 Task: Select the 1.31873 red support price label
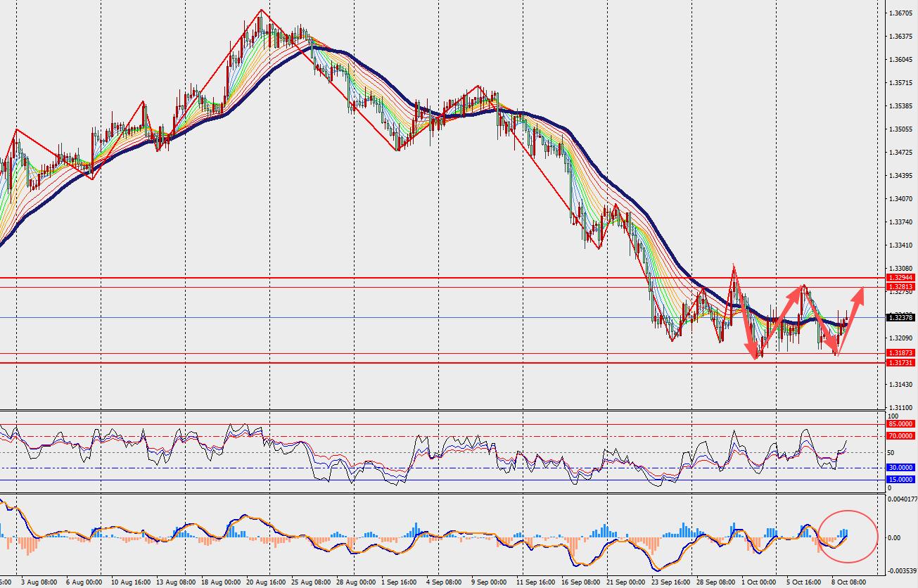coord(900,353)
